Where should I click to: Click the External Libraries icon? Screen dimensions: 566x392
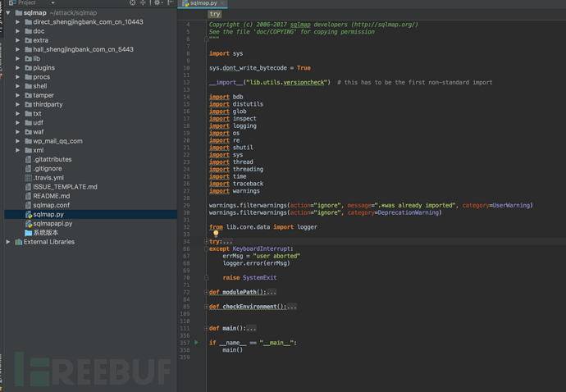[x=18, y=242]
